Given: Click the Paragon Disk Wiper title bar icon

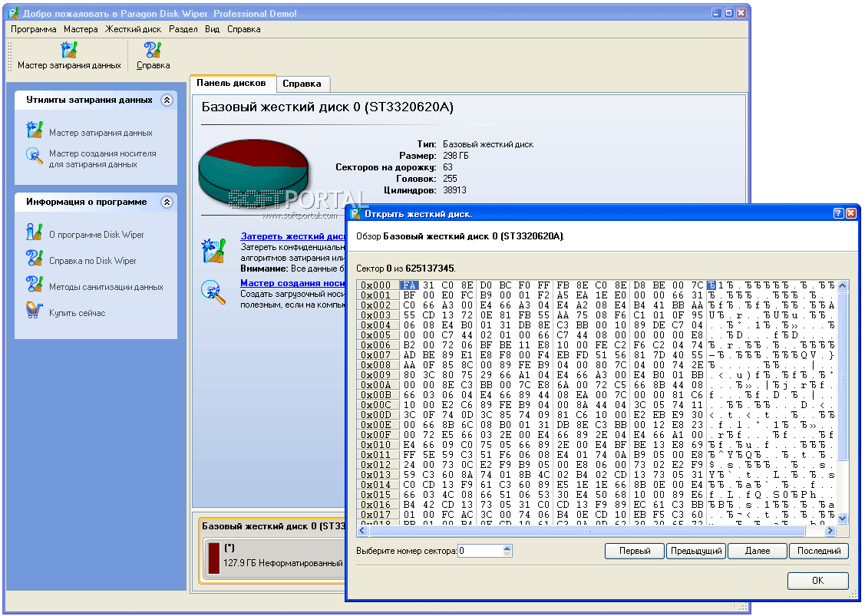Looking at the screenshot, I should point(15,13).
